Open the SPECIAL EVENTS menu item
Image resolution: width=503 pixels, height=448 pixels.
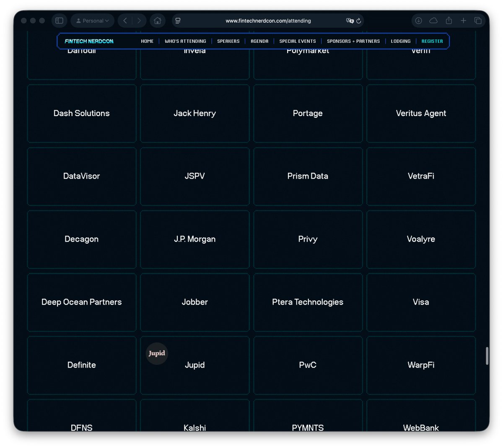click(x=298, y=41)
